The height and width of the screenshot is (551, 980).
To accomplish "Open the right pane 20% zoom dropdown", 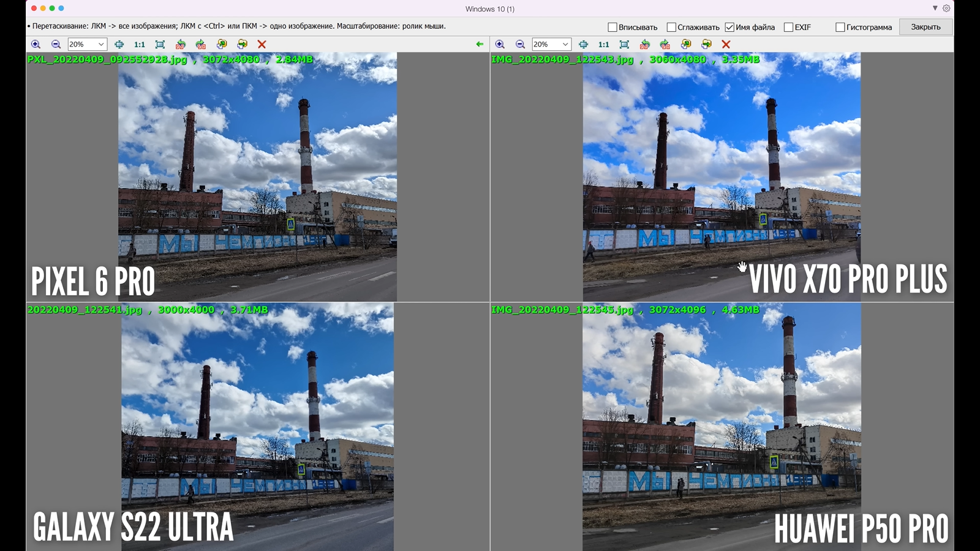I will tap(551, 44).
